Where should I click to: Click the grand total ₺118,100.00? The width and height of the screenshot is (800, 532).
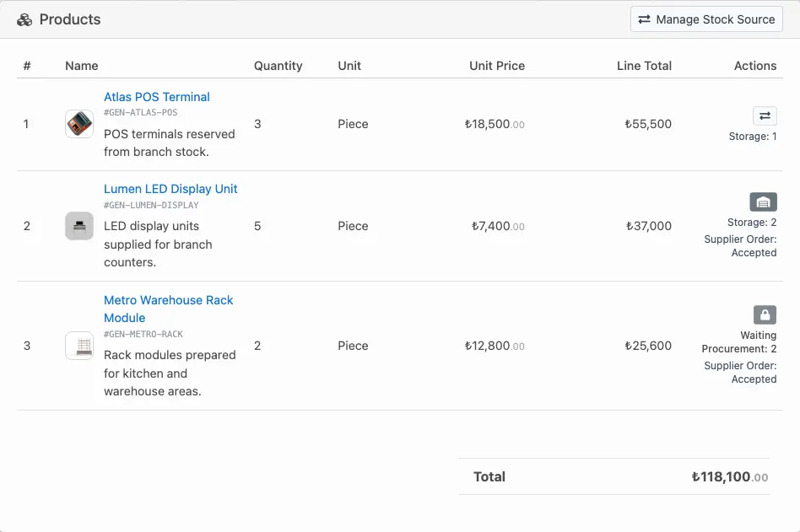click(x=730, y=476)
